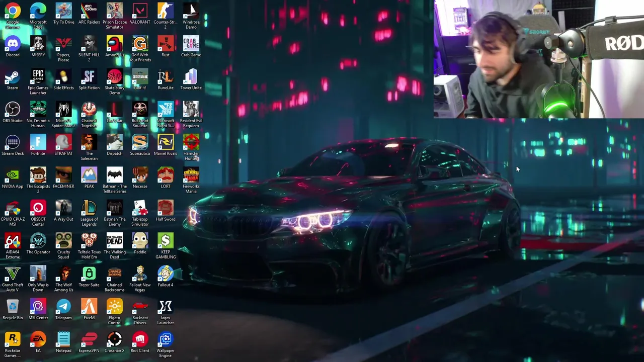Select the Crab Game icon
644x362 pixels.
(191, 43)
